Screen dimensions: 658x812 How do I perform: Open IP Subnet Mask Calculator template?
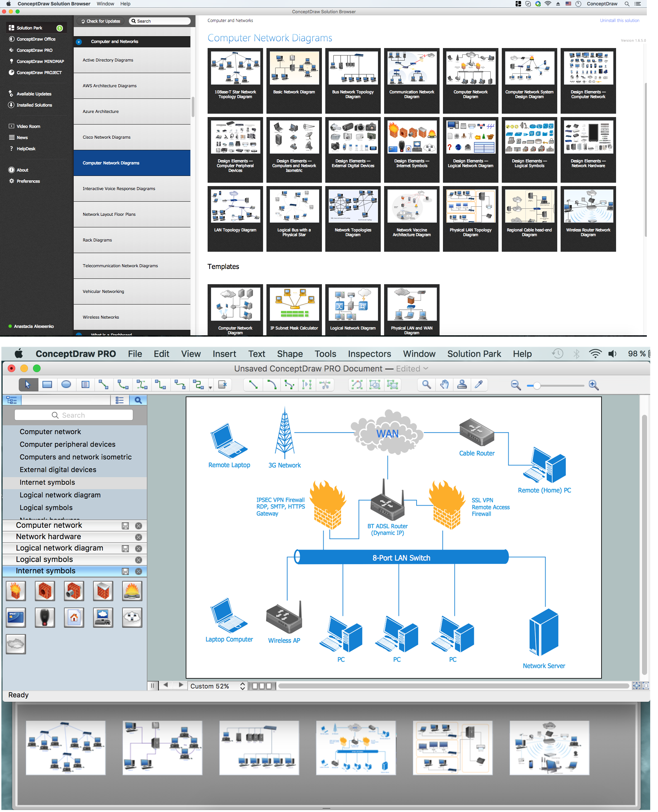[x=294, y=310]
